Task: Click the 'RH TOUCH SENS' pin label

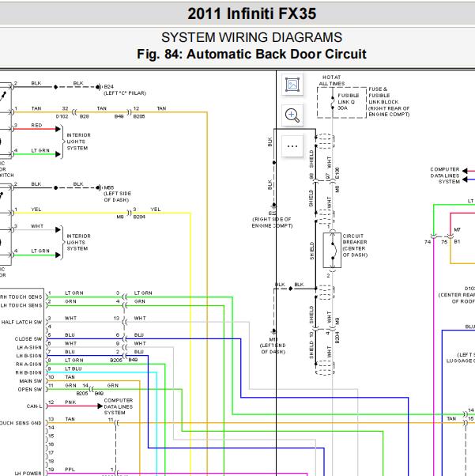Action: click(x=21, y=297)
